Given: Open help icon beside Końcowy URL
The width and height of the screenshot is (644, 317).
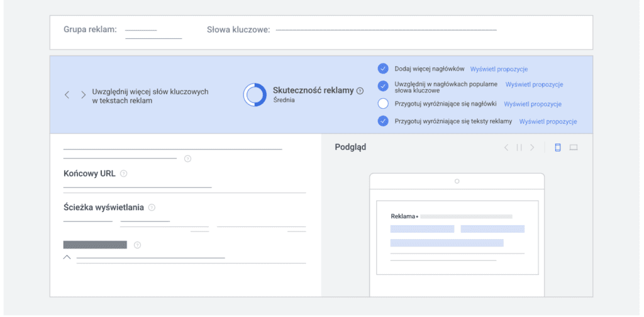Looking at the screenshot, I should (x=123, y=174).
